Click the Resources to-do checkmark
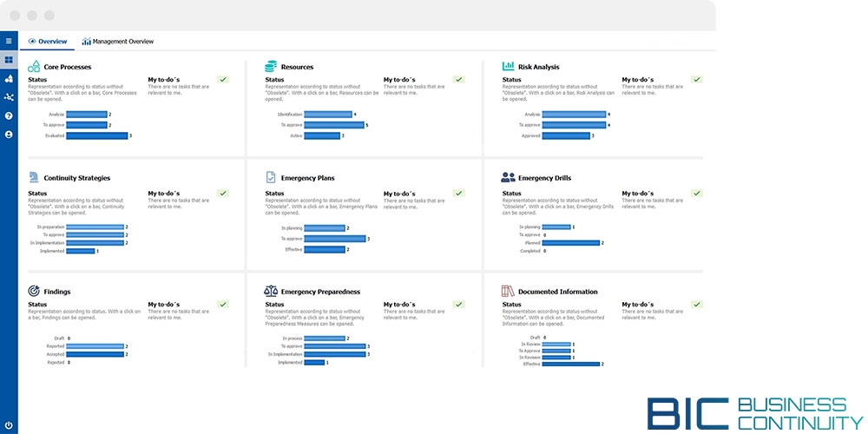The height and width of the screenshot is (434, 868). [459, 80]
